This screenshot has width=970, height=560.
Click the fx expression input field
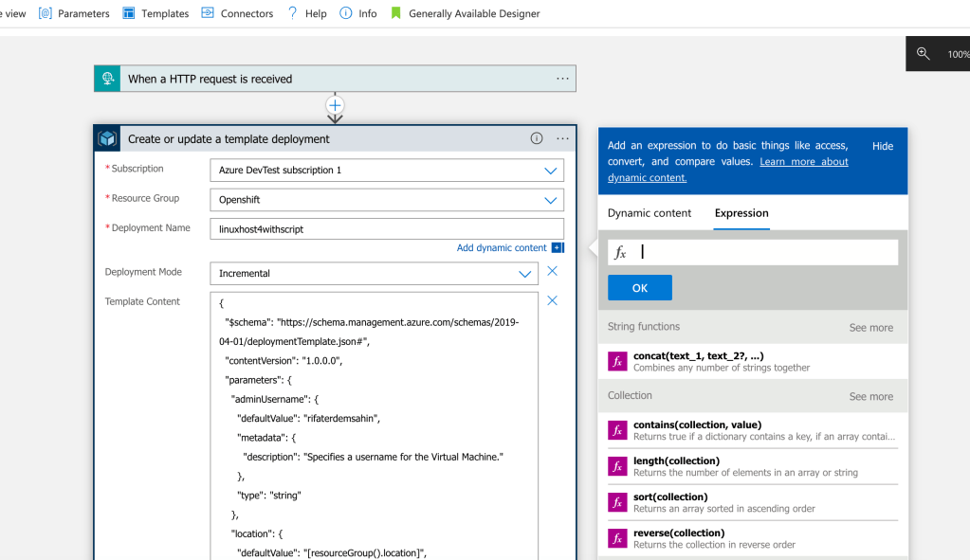(x=753, y=252)
